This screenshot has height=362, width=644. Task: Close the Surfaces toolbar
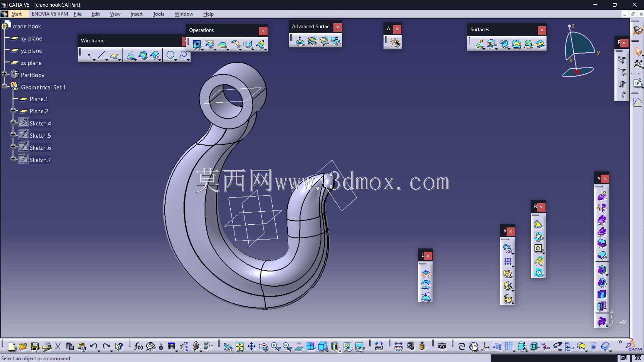tap(542, 30)
